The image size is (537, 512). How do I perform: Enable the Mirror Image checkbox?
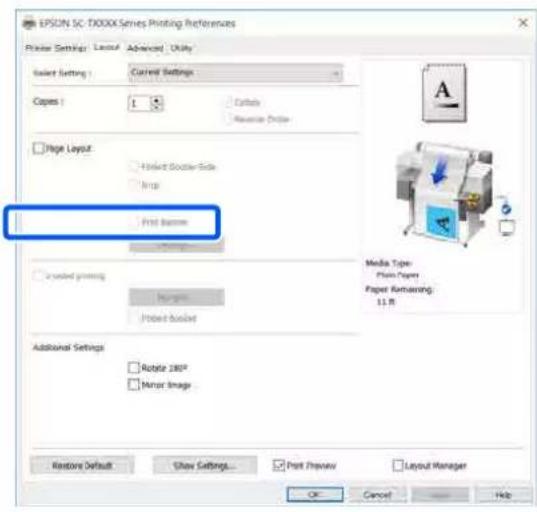coord(134,384)
